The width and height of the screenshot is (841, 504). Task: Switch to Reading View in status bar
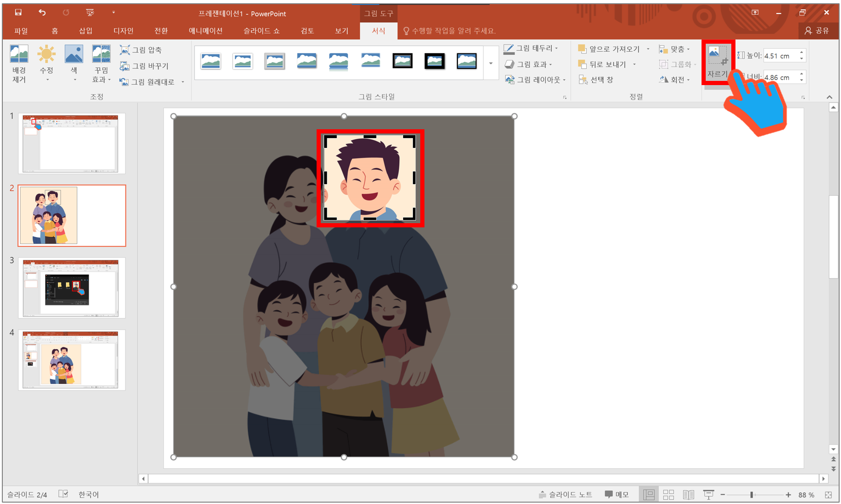coord(689,494)
